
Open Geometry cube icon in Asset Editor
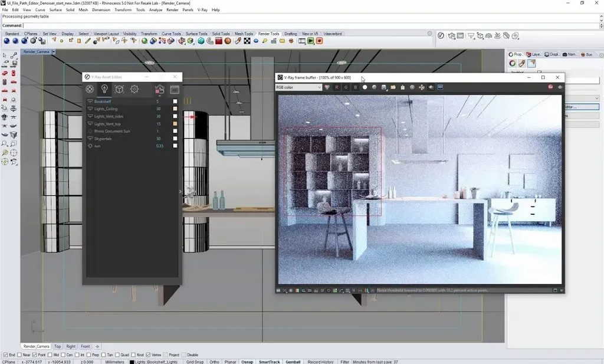[x=119, y=89]
